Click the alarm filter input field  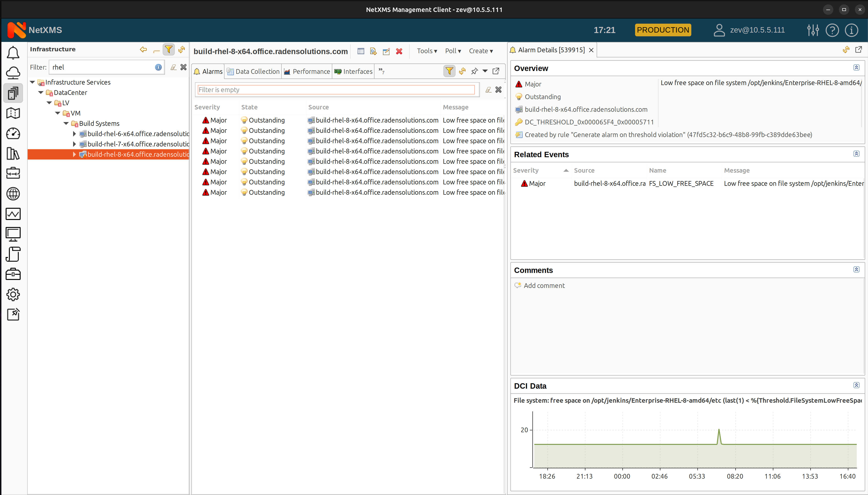pyautogui.click(x=336, y=89)
